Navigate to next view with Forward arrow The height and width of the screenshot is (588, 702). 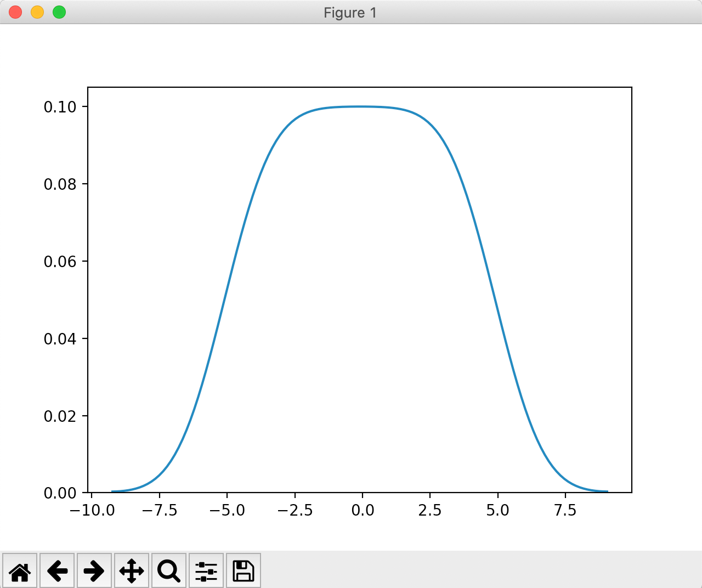[x=94, y=570]
